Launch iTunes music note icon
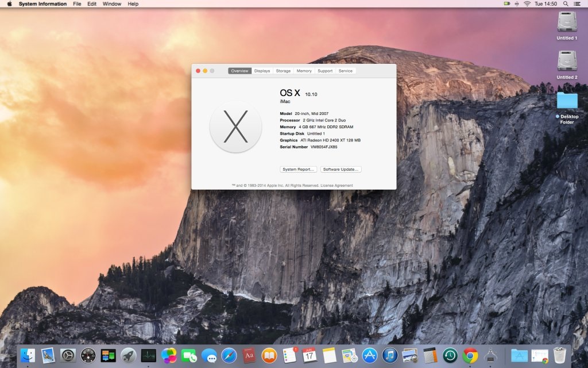Screen dimensions: 588x368 [390, 355]
